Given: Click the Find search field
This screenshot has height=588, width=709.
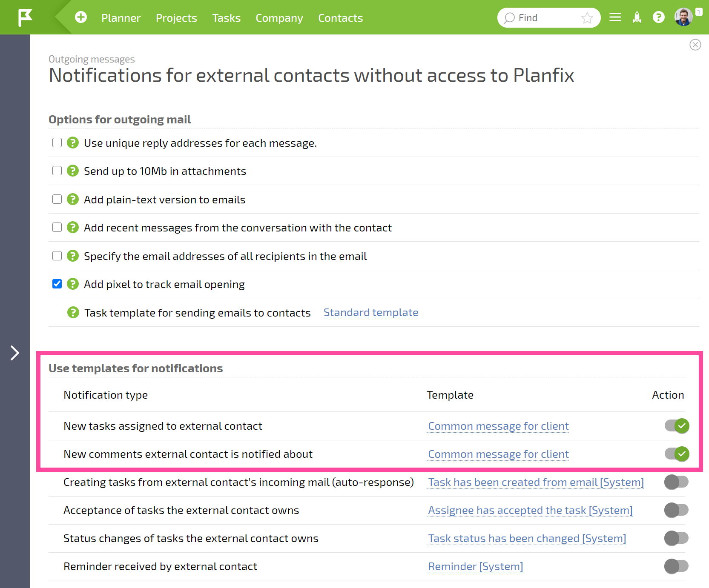Looking at the screenshot, I should pyautogui.click(x=548, y=18).
